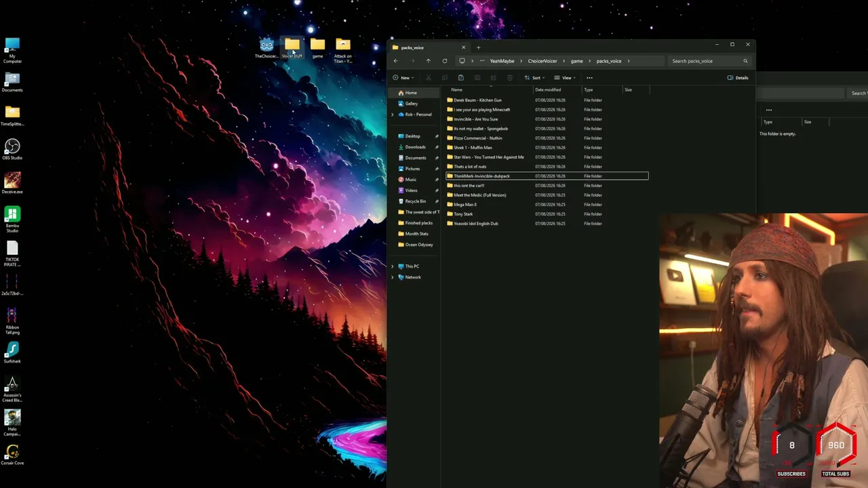
Task: Select the TheChoicer Godot desktop icon
Action: coord(267,47)
